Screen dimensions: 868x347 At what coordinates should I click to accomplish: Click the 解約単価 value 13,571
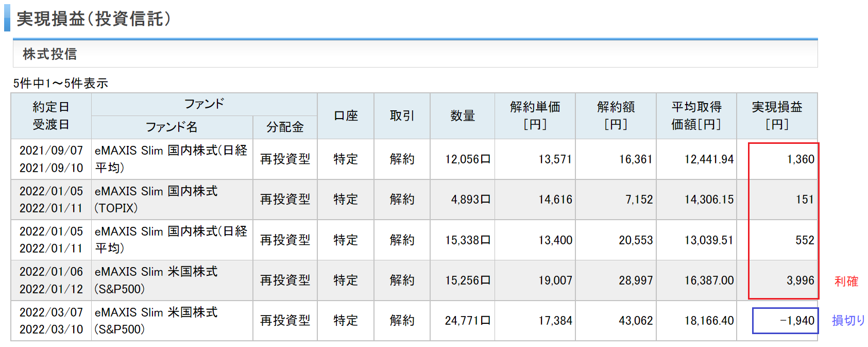coord(555,159)
